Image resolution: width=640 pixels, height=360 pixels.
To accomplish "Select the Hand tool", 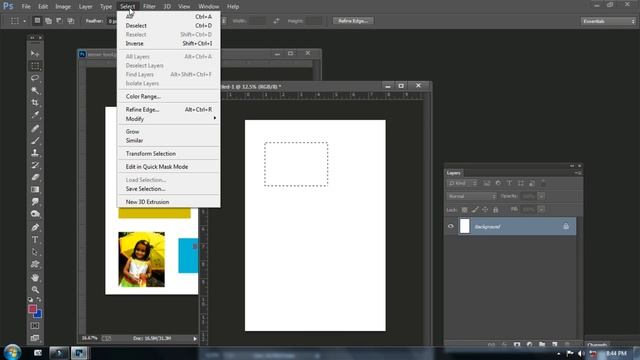I will pos(35,278).
